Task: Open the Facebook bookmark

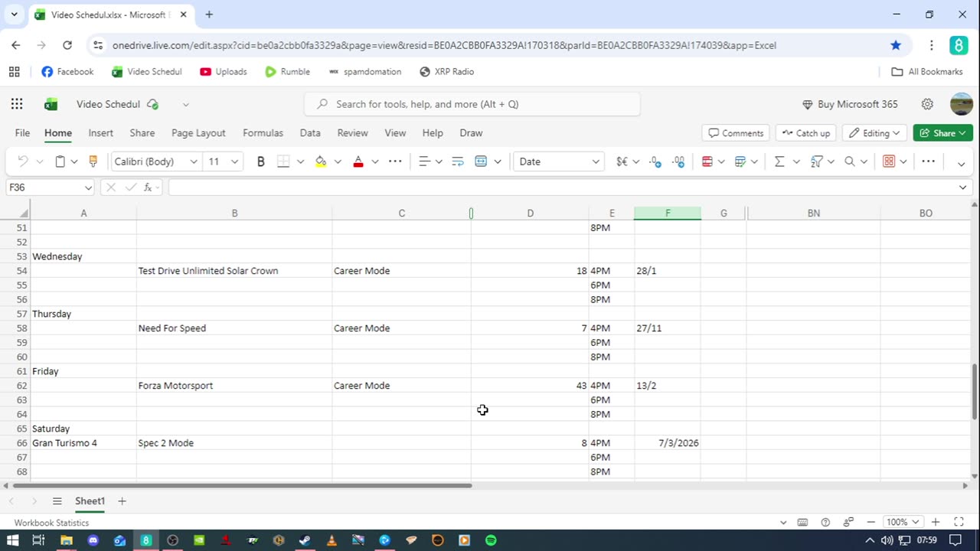Action: 67,72
